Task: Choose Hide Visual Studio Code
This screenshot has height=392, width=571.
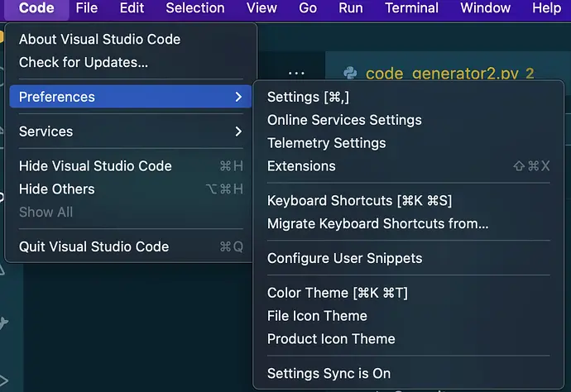Action: pyautogui.click(x=131, y=166)
